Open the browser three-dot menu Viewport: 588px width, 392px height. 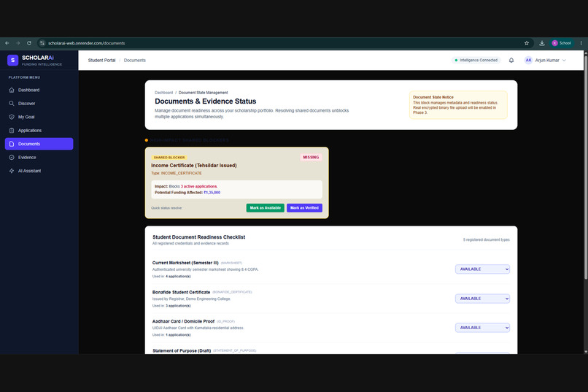pyautogui.click(x=581, y=43)
